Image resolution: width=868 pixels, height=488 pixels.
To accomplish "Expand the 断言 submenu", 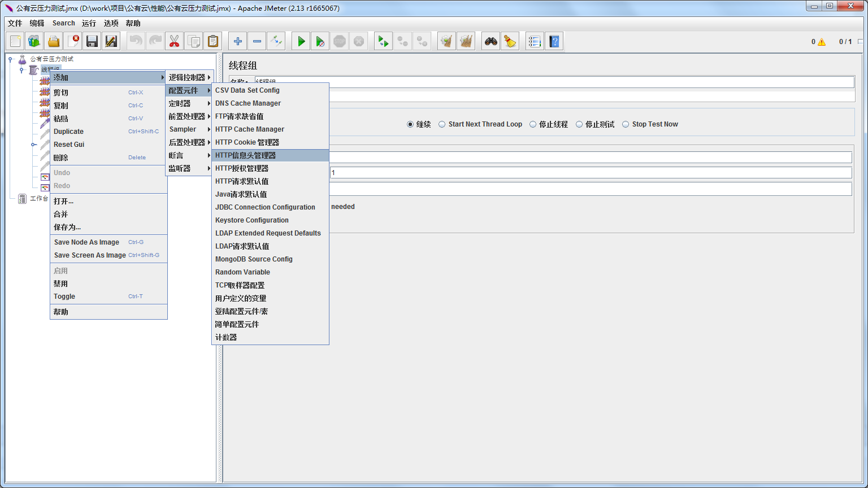I will pos(189,155).
